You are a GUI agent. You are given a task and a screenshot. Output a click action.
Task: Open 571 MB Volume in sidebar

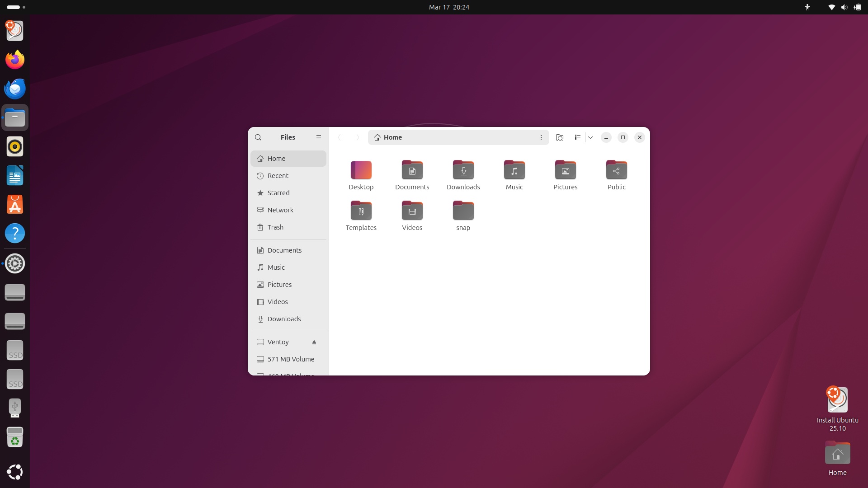pos(290,359)
